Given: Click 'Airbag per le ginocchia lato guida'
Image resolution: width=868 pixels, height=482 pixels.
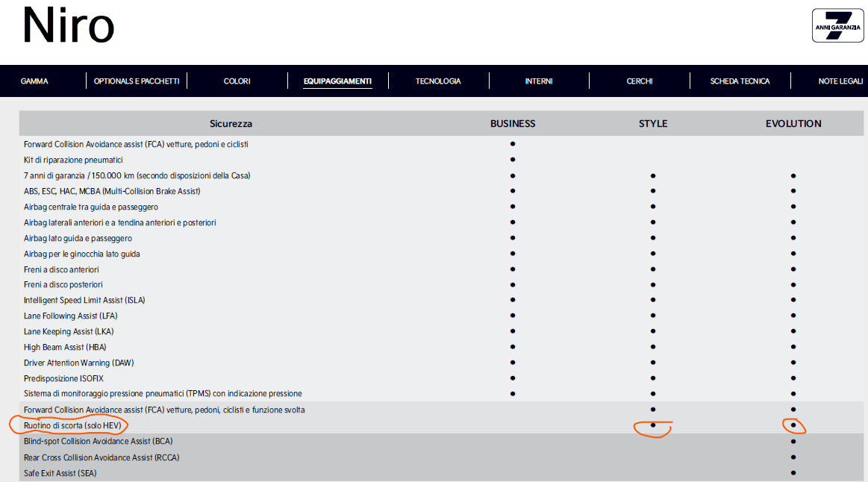Looking at the screenshot, I should tap(82, 254).
